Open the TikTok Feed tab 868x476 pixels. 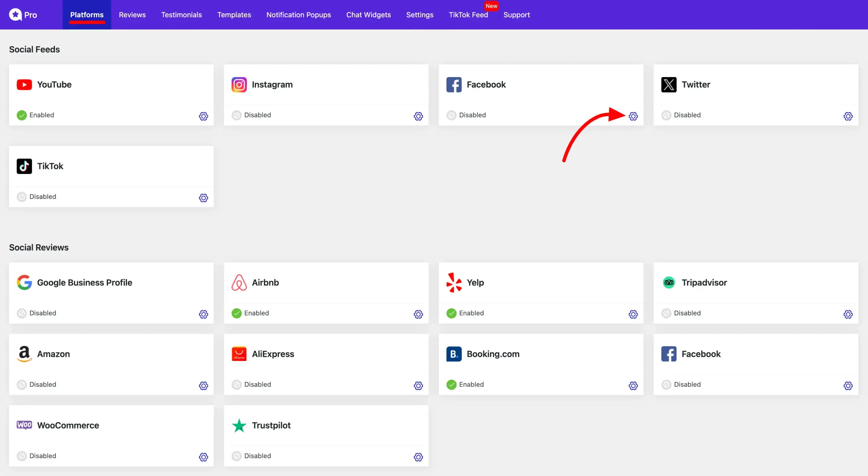click(468, 15)
